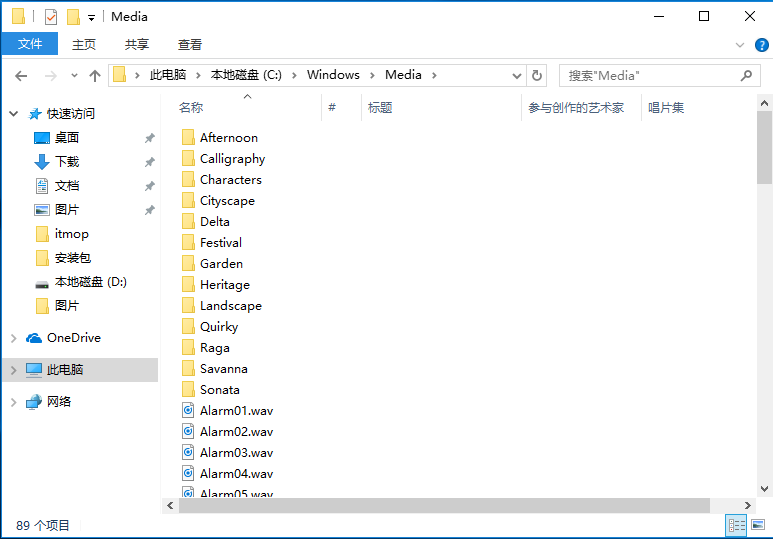
Task: Expand the 网络 tree node
Action: (x=14, y=402)
